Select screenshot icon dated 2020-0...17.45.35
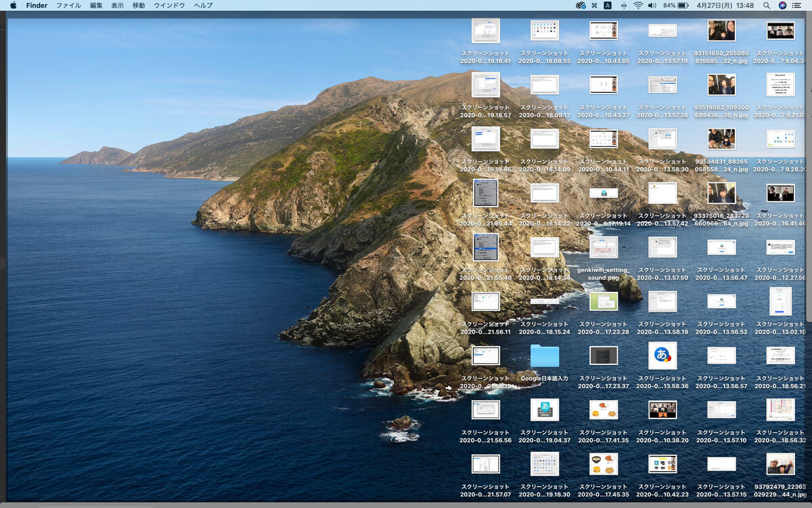Viewport: 812px width, 508px height. 604,464
